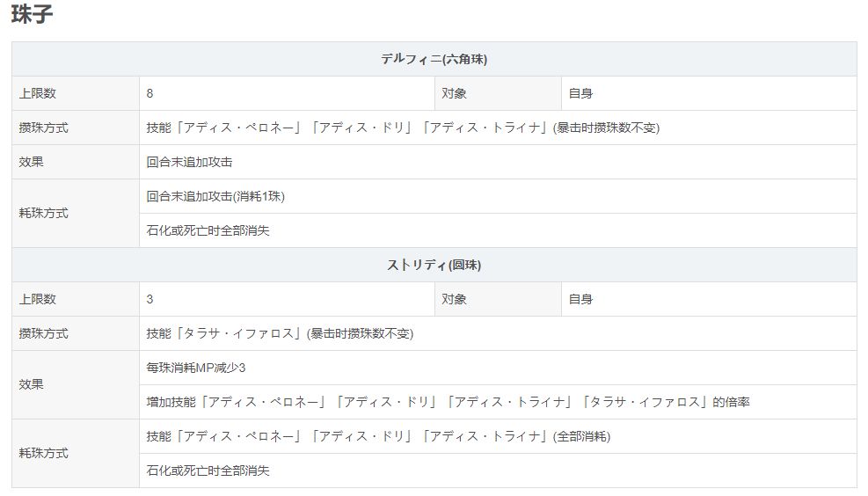The width and height of the screenshot is (868, 496).
Task: Click 耗珠方式 label in デルフィニ section
Action: [44, 213]
